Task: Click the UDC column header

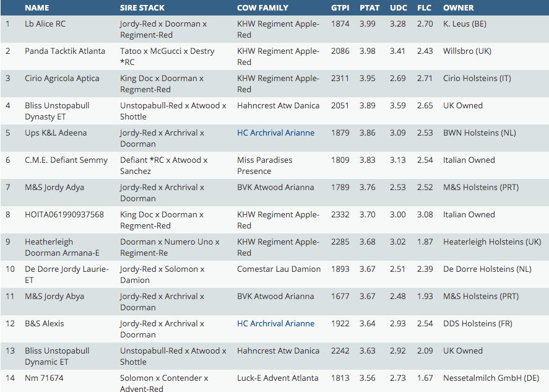Action: pyautogui.click(x=398, y=7)
